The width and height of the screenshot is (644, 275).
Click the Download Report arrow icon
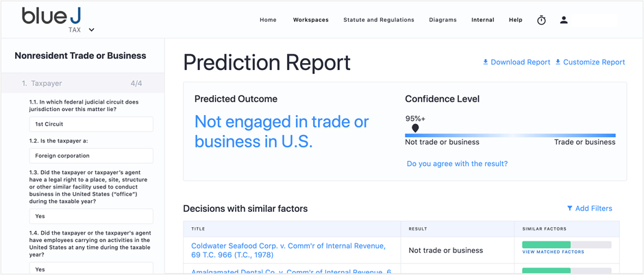[486, 62]
